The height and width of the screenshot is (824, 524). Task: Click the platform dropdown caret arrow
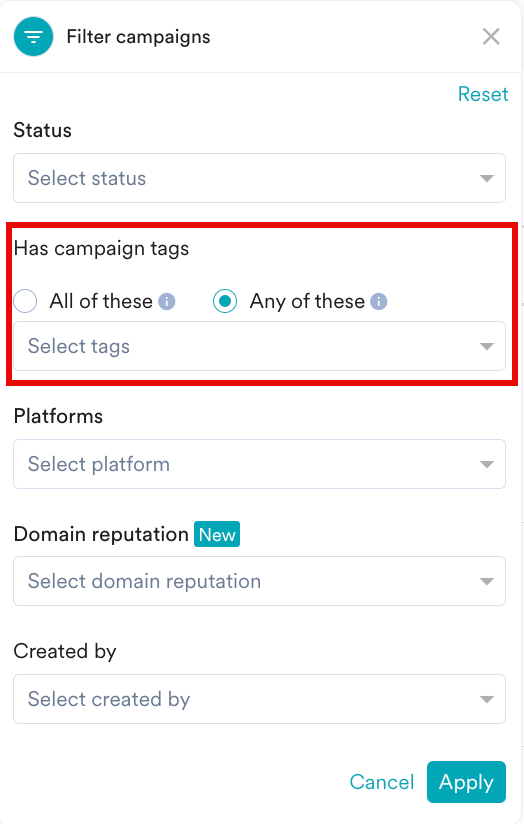[x=487, y=464]
